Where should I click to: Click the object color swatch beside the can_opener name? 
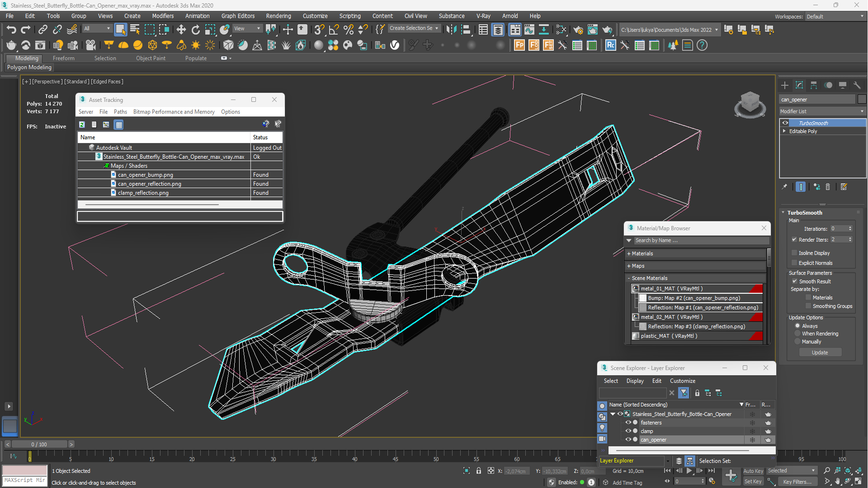click(x=862, y=99)
